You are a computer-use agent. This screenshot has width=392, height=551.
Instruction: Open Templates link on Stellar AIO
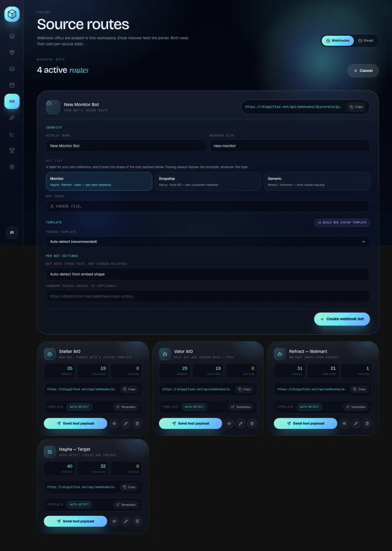(126, 407)
